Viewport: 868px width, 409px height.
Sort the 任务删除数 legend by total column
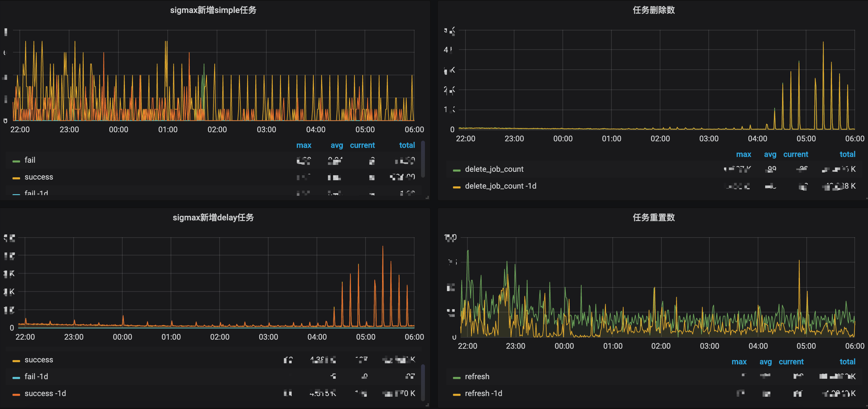pyautogui.click(x=847, y=155)
